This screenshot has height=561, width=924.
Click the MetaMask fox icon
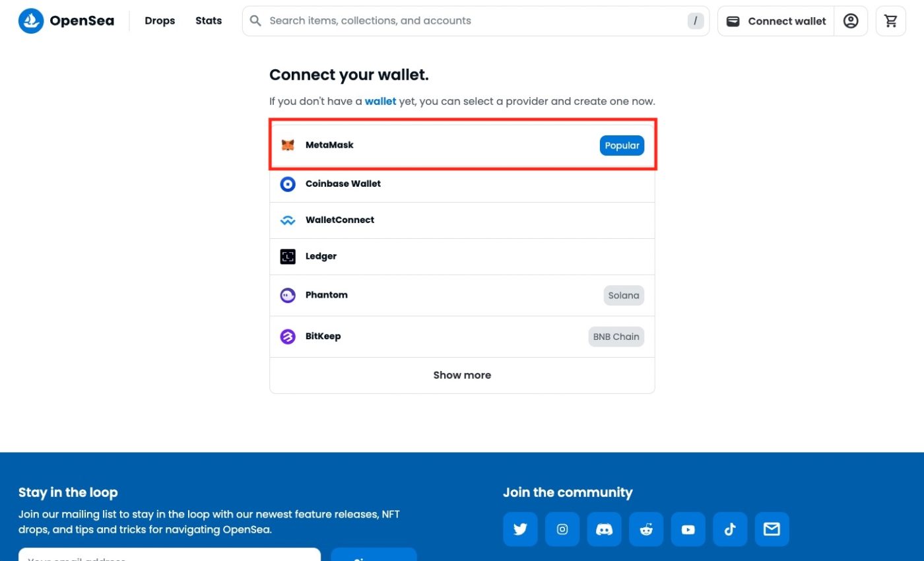click(288, 145)
